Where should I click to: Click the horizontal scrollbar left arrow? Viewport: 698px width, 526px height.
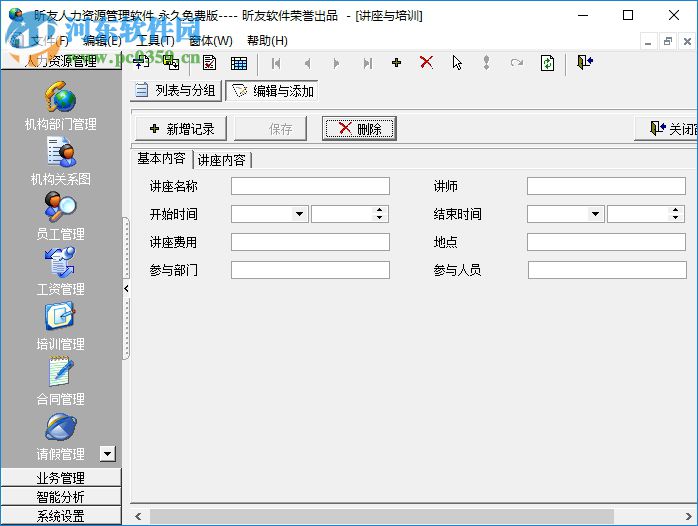(138, 517)
